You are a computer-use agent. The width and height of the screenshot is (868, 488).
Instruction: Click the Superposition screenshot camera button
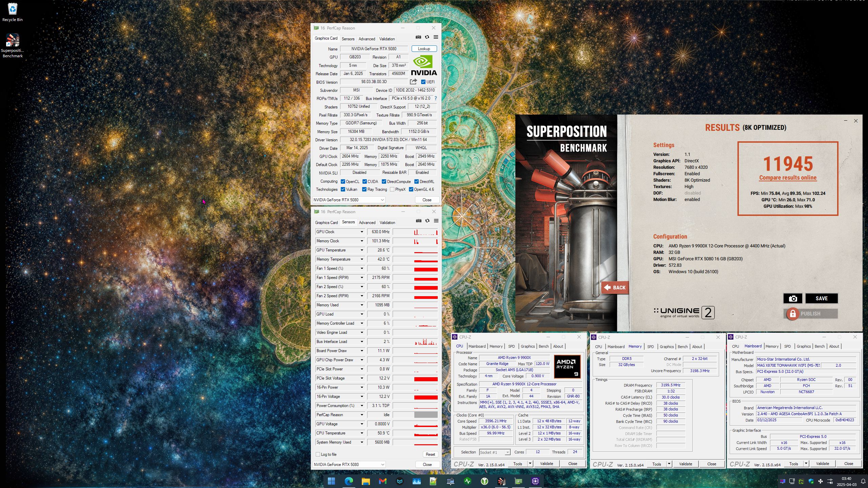(793, 298)
